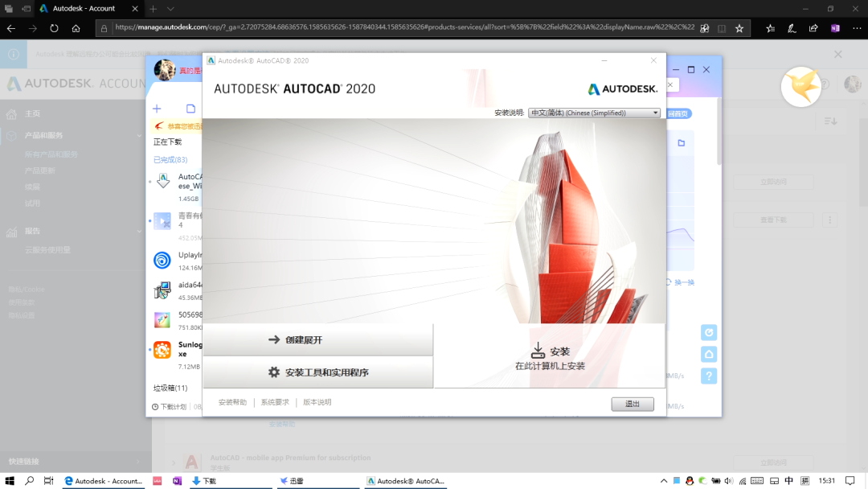The image size is (868, 489).
Task: Select 已完成(83) tab in Xunlei
Action: coord(170,159)
